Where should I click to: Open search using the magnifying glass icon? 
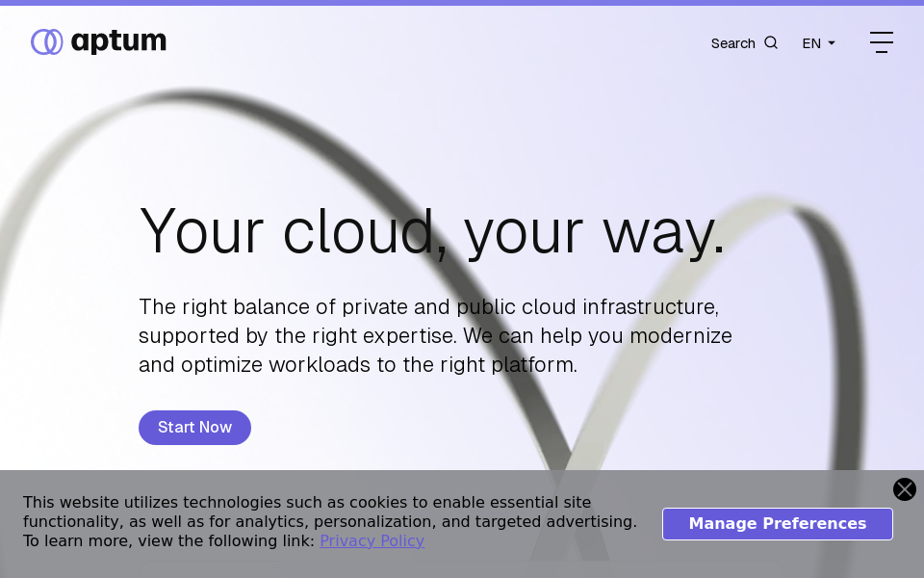pyautogui.click(x=770, y=42)
